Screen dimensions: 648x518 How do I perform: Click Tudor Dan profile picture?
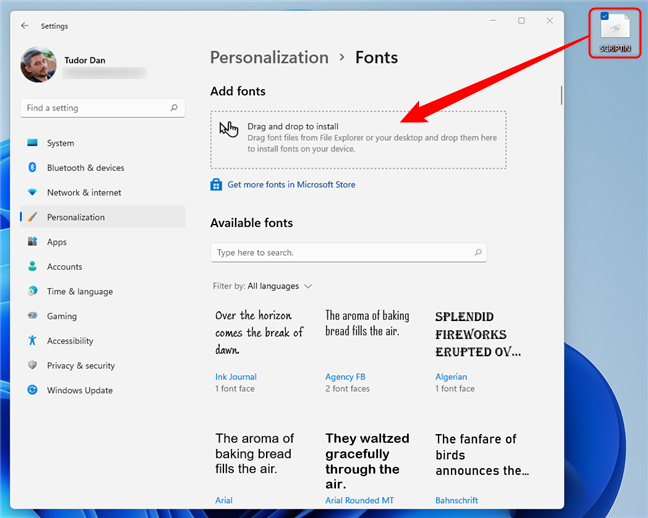(x=38, y=64)
